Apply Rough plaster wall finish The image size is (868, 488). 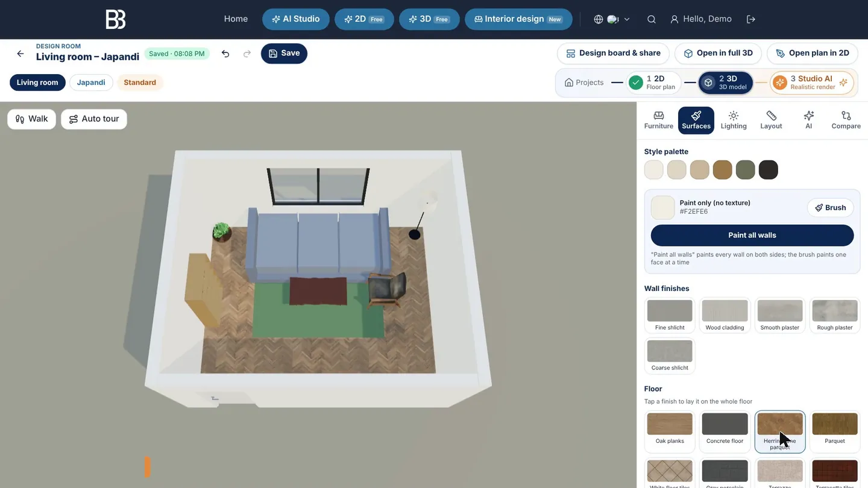point(835,316)
